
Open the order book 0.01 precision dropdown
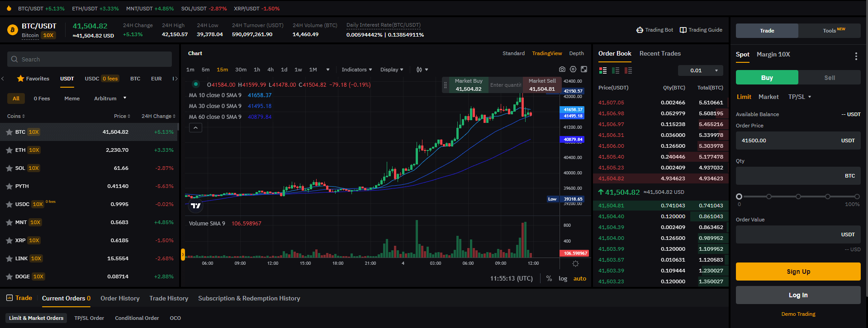click(700, 70)
